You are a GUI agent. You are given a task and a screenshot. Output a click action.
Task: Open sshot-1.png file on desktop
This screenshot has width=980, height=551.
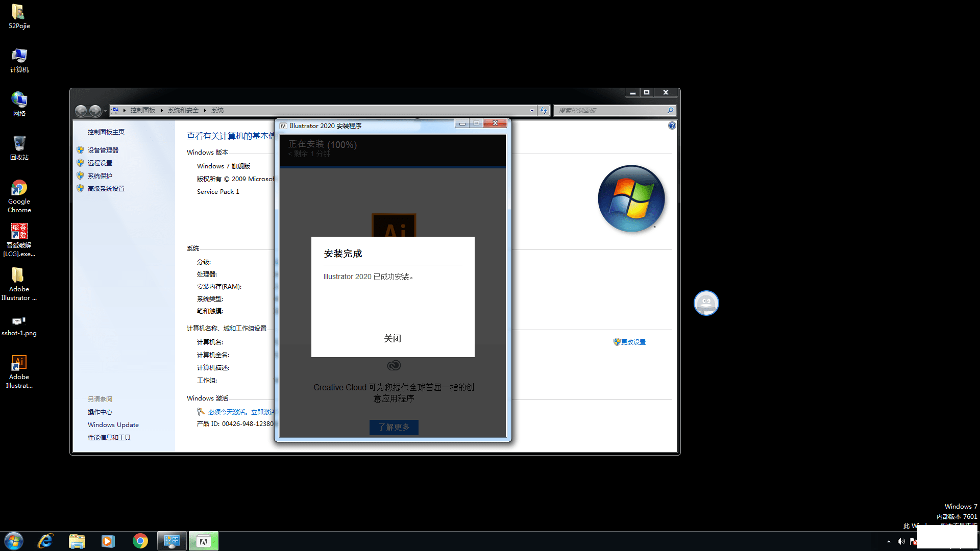pos(19,326)
